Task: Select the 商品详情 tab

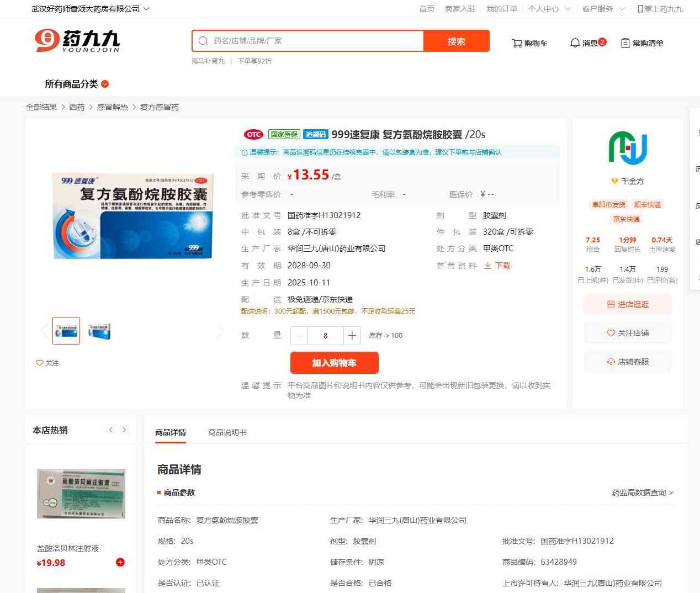Action: point(171,432)
